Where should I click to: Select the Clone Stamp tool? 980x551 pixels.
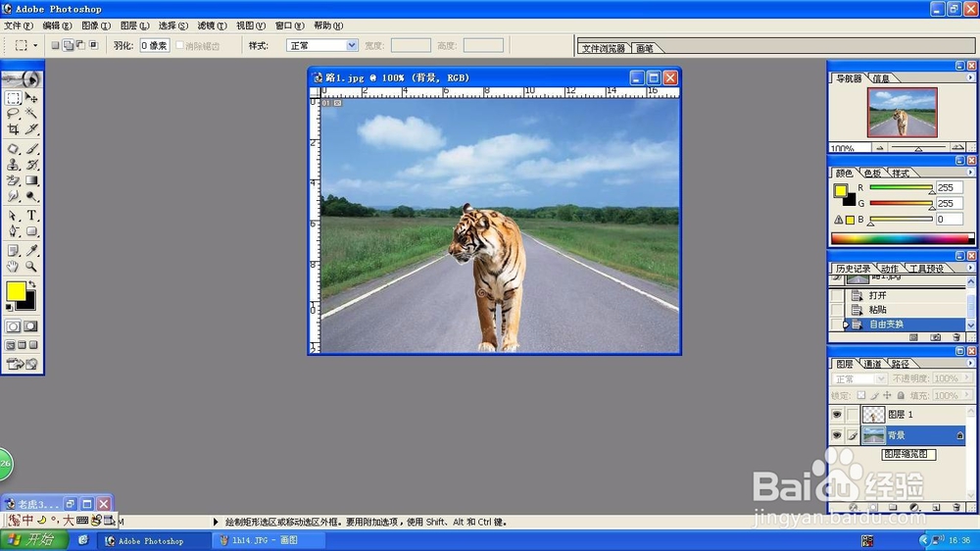[x=13, y=165]
